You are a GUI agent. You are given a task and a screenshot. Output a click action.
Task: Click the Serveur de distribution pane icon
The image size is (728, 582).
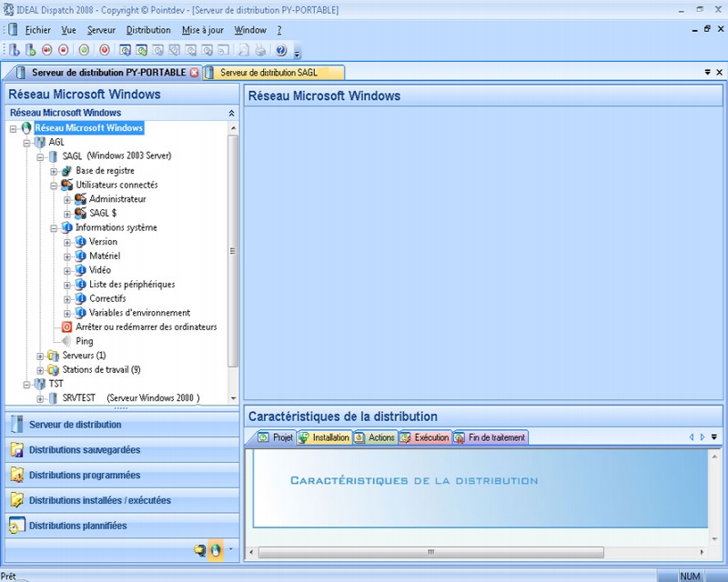coord(17,424)
